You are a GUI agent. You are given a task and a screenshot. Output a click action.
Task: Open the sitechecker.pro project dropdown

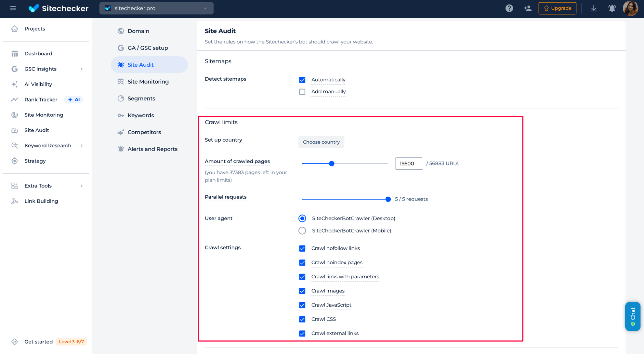pos(156,8)
